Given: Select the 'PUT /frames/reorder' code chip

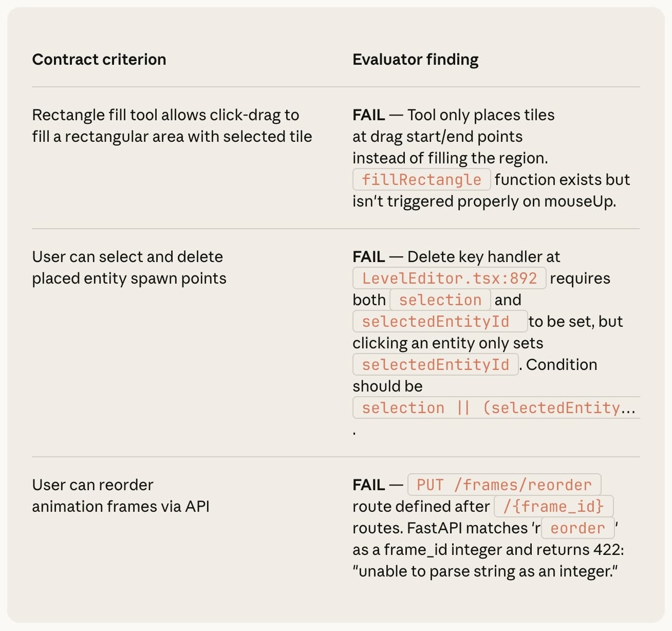Looking at the screenshot, I should click(504, 485).
